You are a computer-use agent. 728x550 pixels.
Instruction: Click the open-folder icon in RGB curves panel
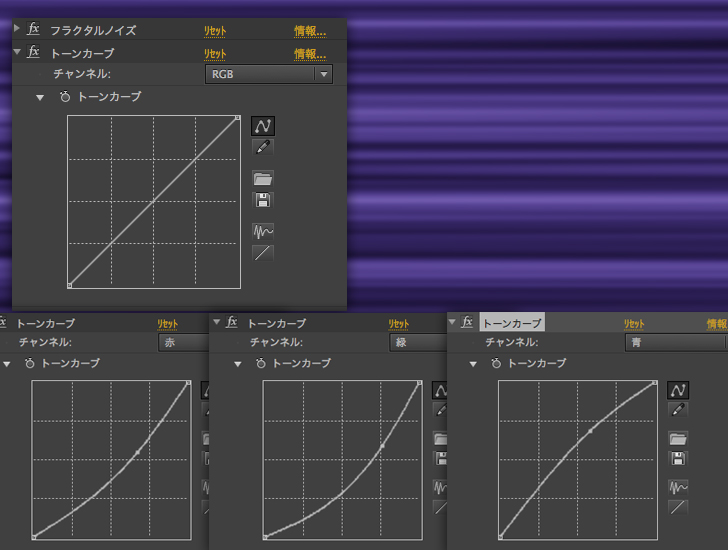(x=263, y=178)
